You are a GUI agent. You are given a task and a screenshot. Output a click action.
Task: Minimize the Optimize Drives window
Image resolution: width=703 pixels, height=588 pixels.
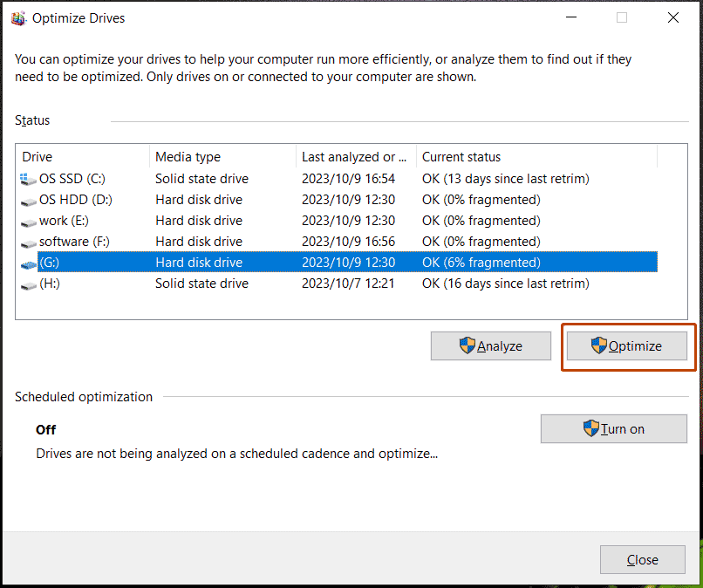pos(571,17)
